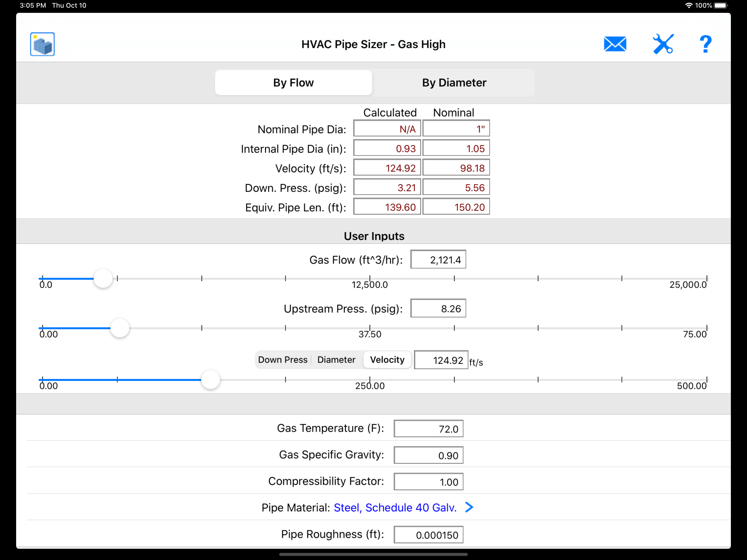747x560 pixels.
Task: Tap the 250.00 velocity midpoint label
Action: coord(370,386)
